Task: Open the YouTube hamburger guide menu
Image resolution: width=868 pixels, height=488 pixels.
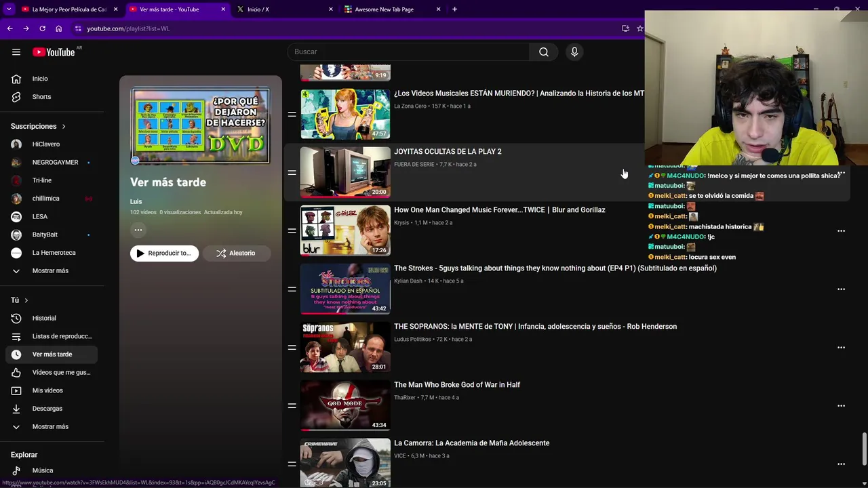Action: 16,52
